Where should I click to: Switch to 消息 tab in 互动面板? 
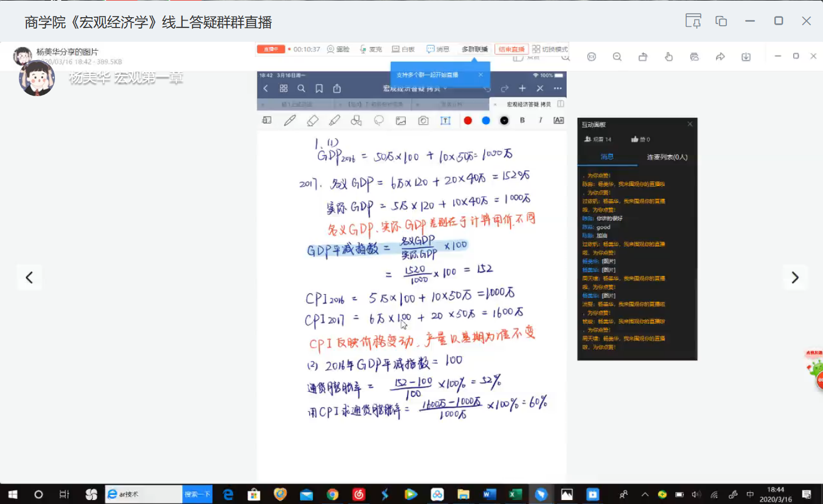pos(607,157)
